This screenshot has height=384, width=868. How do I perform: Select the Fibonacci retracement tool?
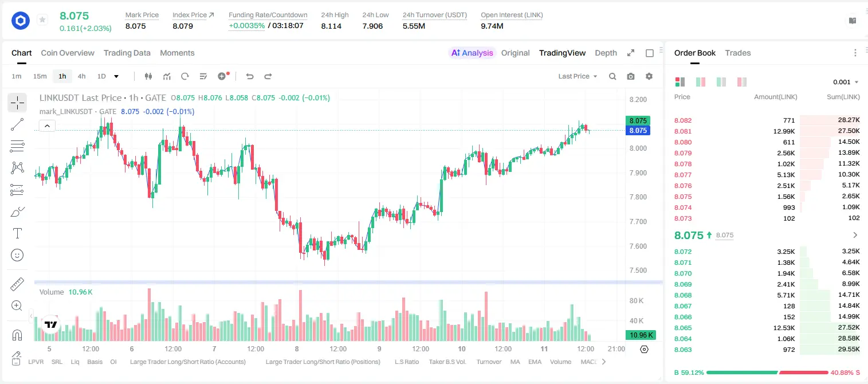17,146
